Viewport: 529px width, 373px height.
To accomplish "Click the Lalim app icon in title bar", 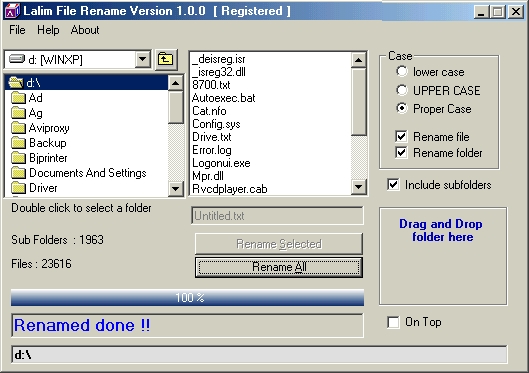I will [12, 11].
